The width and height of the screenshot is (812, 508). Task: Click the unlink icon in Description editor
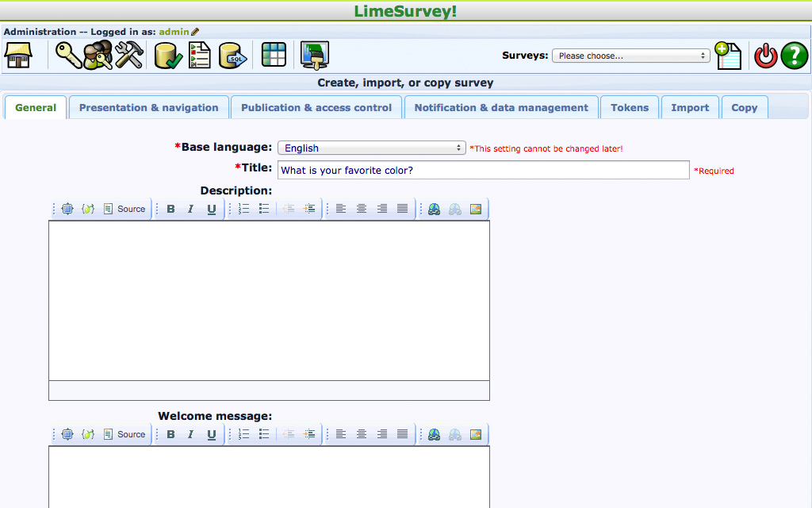[x=455, y=209]
